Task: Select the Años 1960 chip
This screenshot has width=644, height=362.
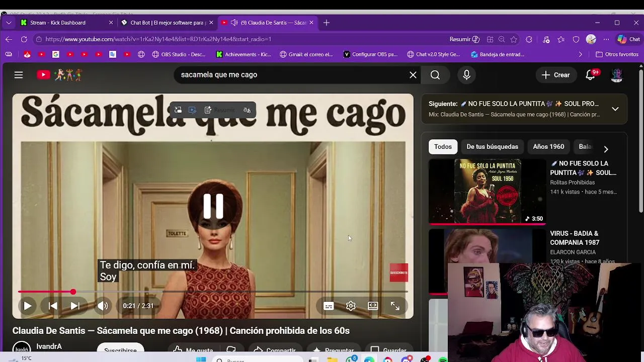Action: tap(548, 147)
